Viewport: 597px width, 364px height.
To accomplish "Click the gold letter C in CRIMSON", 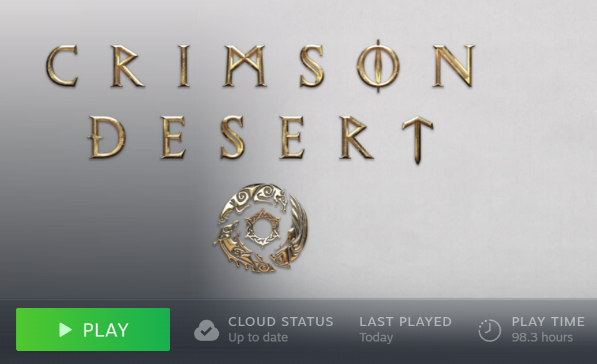I will click(62, 66).
